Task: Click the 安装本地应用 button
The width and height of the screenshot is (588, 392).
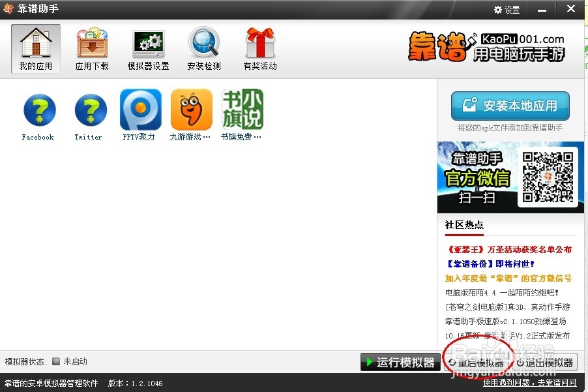Action: click(x=510, y=106)
